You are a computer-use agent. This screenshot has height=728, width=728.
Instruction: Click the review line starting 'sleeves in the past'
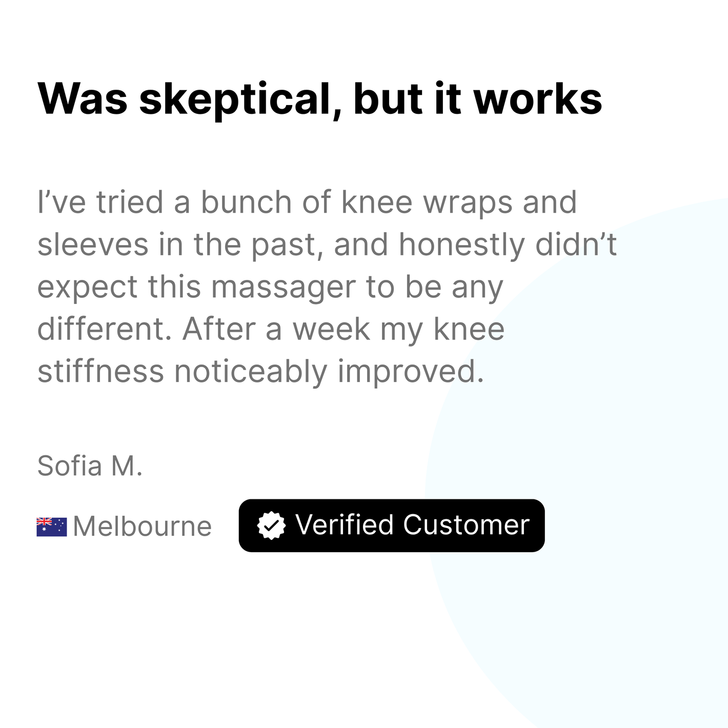click(327, 245)
